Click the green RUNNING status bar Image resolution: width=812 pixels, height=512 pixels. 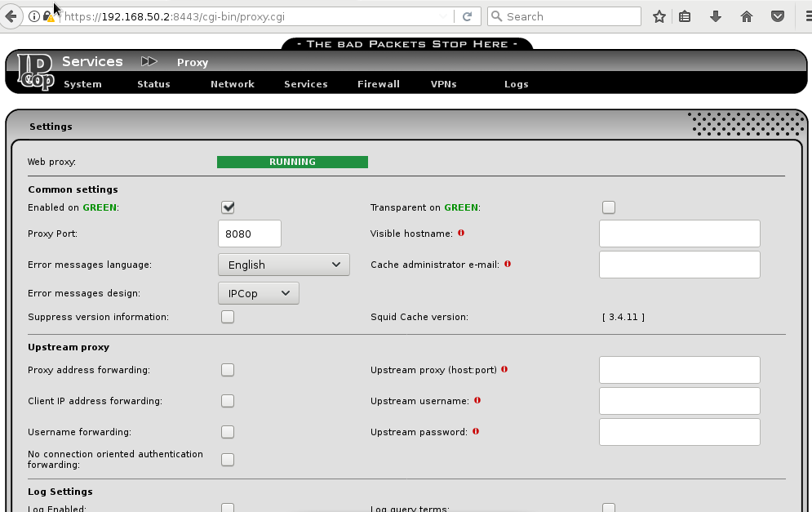pyautogui.click(x=291, y=162)
